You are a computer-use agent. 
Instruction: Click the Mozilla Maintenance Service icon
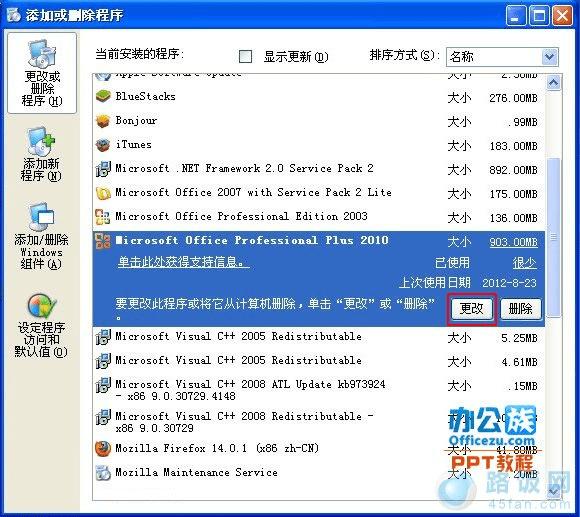click(103, 473)
